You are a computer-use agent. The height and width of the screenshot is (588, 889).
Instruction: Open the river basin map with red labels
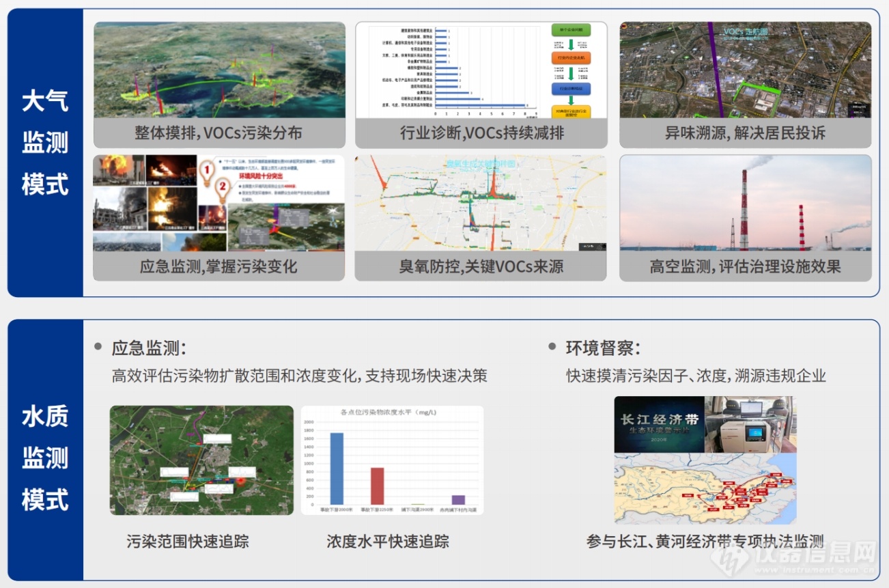705,489
